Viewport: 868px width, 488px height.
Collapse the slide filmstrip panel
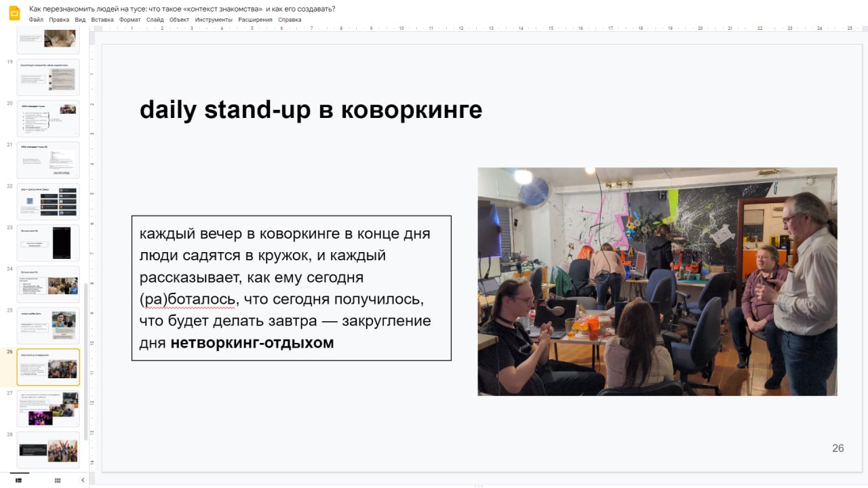[x=83, y=480]
